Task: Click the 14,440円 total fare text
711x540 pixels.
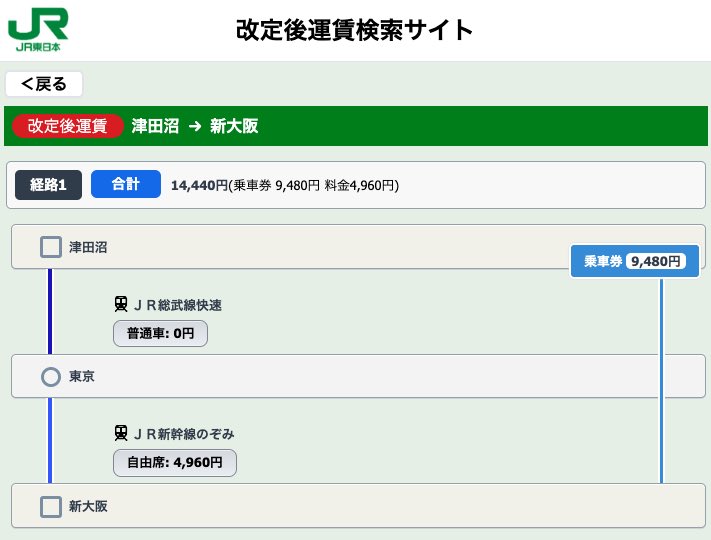Action: [199, 185]
